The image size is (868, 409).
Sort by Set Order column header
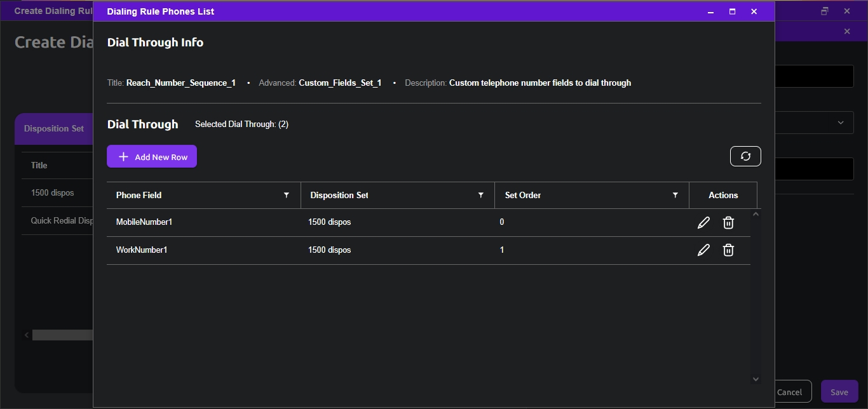click(x=523, y=195)
